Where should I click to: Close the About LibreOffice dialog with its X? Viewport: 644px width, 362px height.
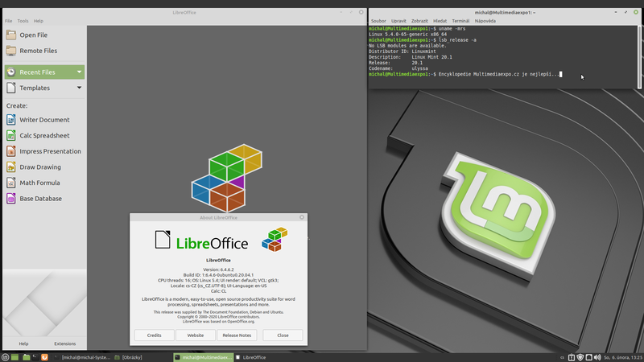click(x=302, y=217)
